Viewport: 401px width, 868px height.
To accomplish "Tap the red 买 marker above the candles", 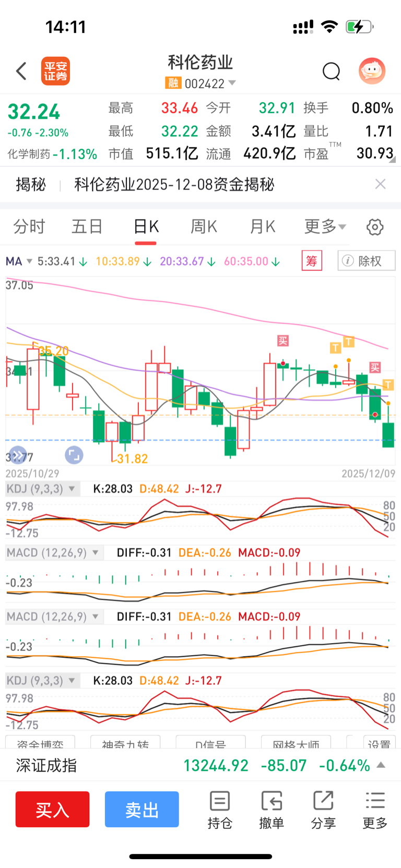I will coord(282,341).
